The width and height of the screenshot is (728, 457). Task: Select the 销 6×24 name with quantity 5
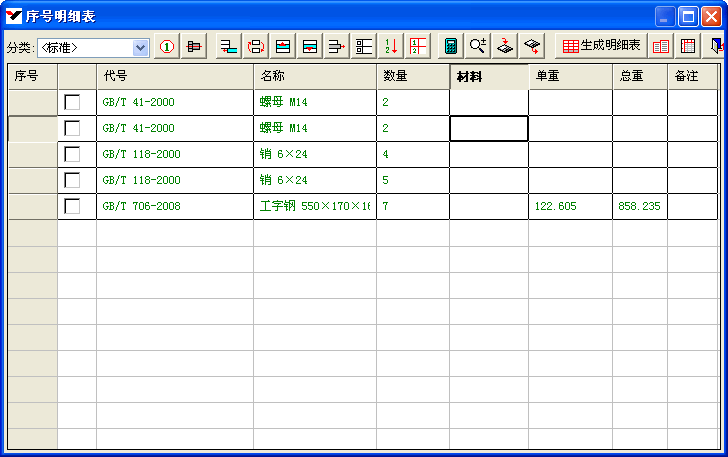314,180
